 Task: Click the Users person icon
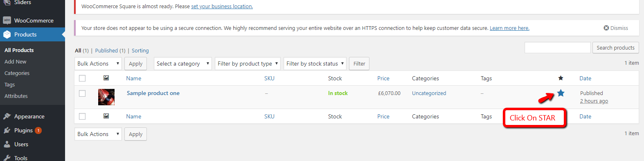pos(7,144)
